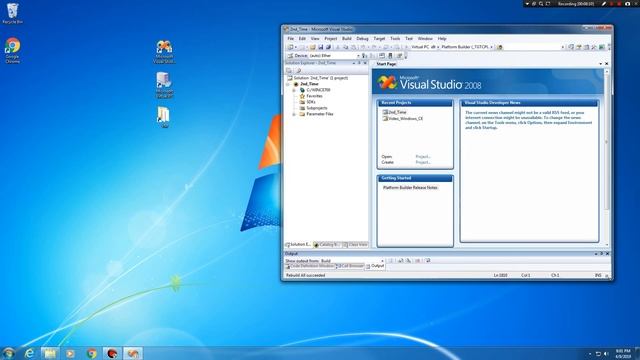Open the Window menu
The height and width of the screenshot is (360, 640).
[425, 38]
